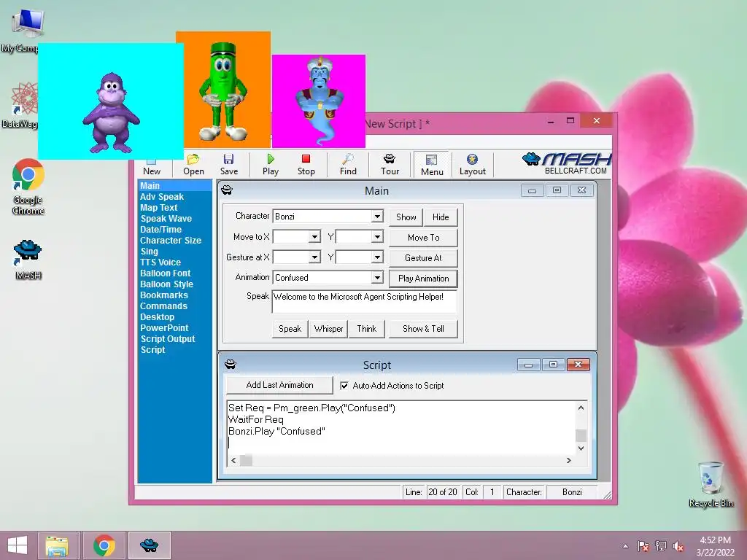Open Adv Speak in the sidebar

tap(162, 197)
